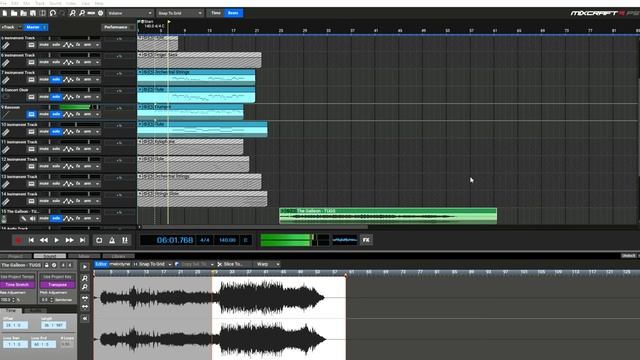Switch to the Project tab in the lower panel
640x360 pixels.
[x=16, y=256]
